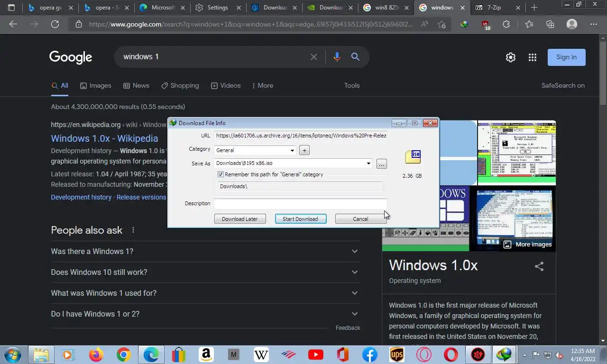Switch to the Settings browser tab

(x=218, y=8)
